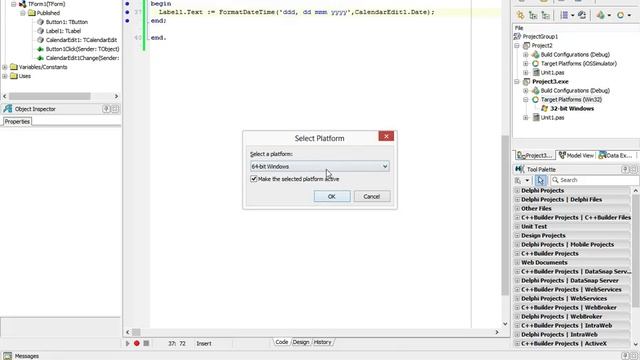
Task: Click the Tool Palette Search field
Action: pyautogui.click(x=595, y=180)
